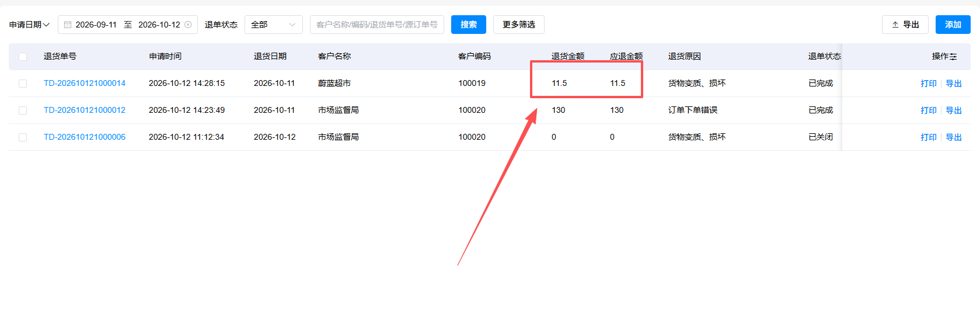
Task: Click the blue 搜索 button
Action: click(469, 25)
